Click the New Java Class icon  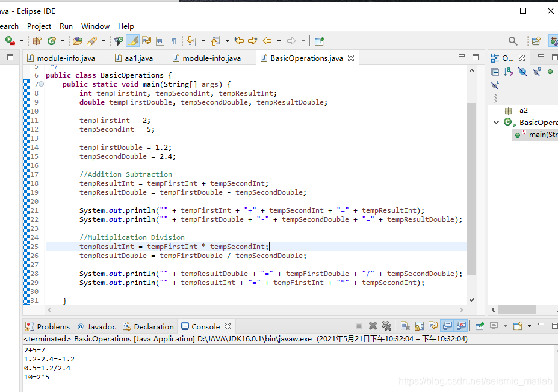[x=52, y=41]
